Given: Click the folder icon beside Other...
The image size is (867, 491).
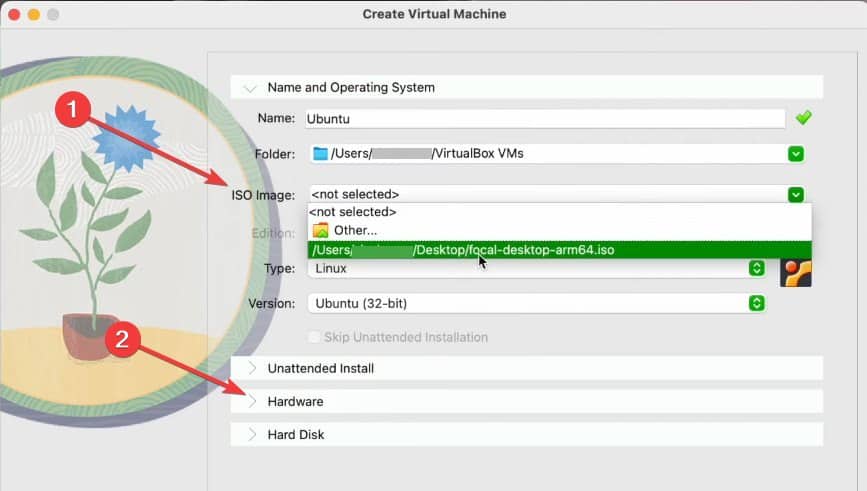Looking at the screenshot, I should click(320, 230).
